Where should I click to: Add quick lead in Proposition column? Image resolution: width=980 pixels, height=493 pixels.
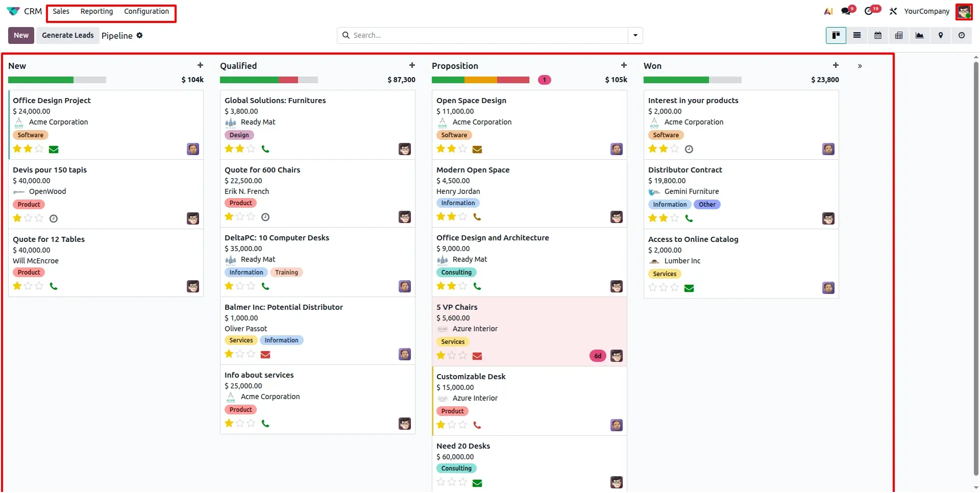(x=624, y=65)
